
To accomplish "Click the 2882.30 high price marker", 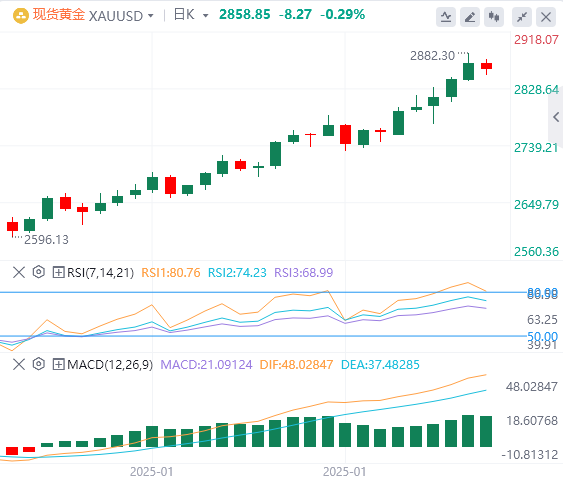I will point(432,56).
